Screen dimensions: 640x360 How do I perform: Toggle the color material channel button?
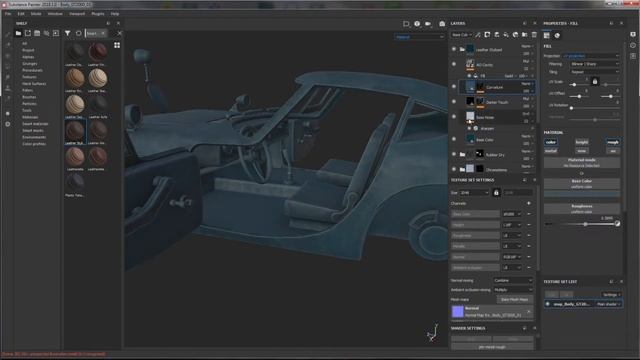[x=551, y=142]
